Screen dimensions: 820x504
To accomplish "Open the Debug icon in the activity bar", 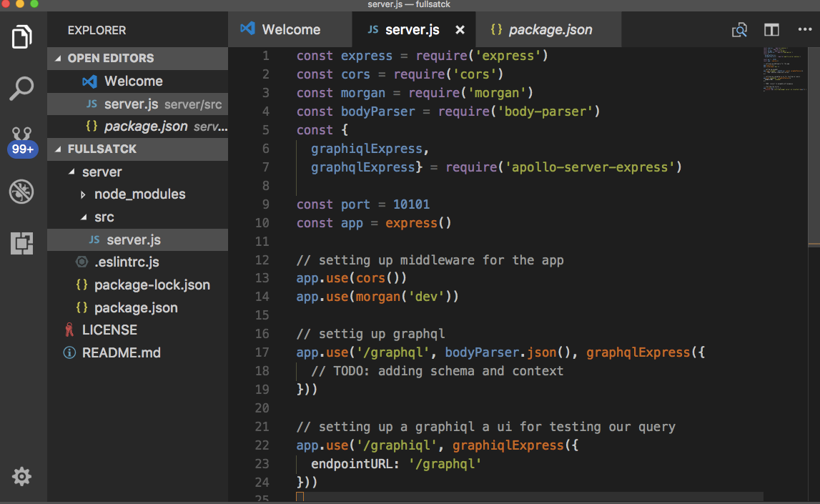I will [21, 192].
